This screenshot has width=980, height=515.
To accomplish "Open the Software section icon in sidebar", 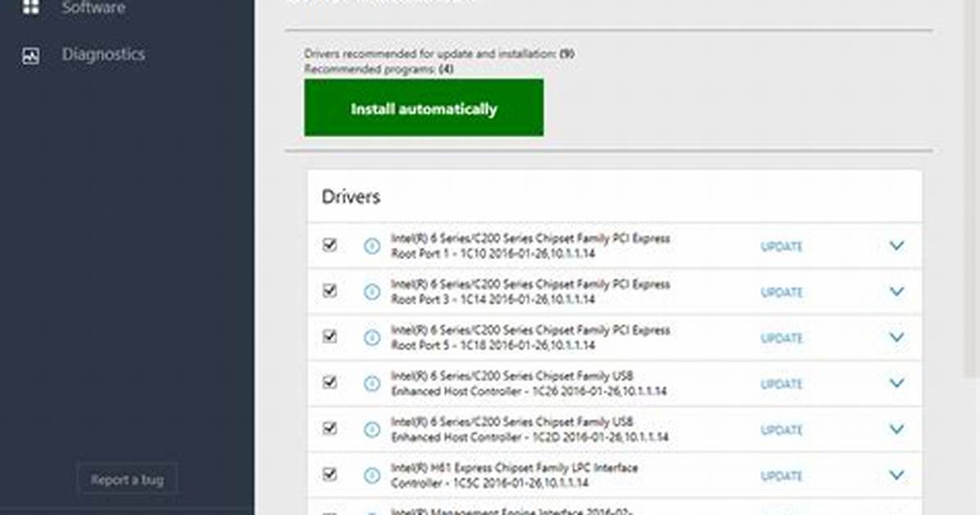I will tap(30, 7).
